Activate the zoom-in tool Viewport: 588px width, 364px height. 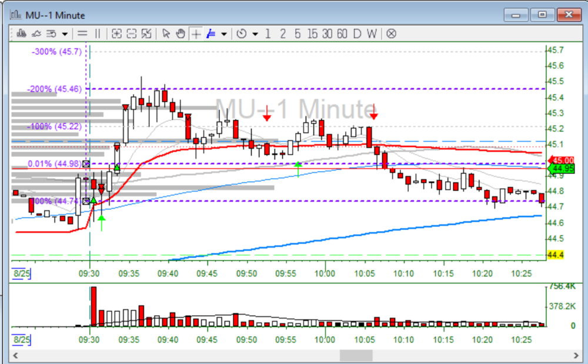pyautogui.click(x=116, y=34)
